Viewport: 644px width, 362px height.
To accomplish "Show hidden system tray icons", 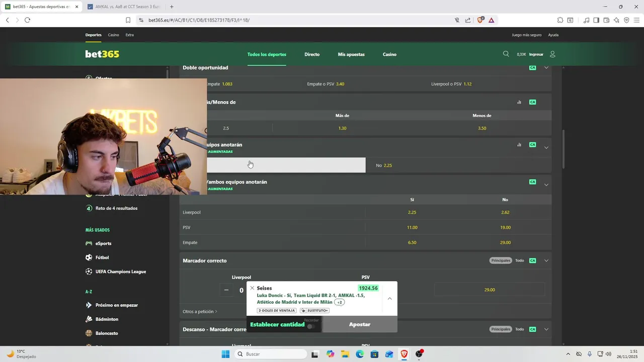I will [568, 354].
